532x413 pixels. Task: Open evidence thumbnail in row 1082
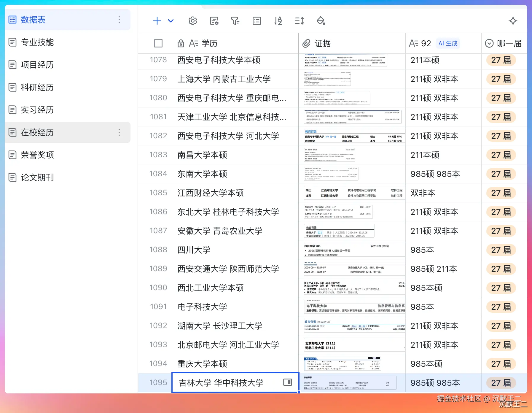354,136
